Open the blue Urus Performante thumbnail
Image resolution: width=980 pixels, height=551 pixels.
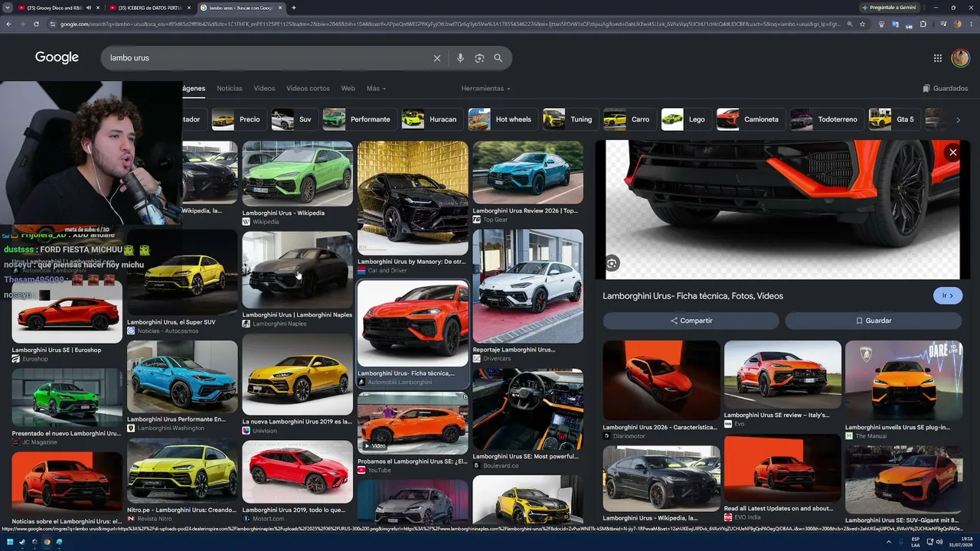pos(182,377)
